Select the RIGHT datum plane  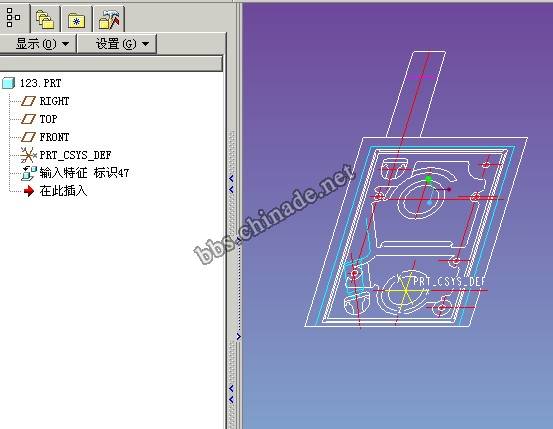(54, 101)
